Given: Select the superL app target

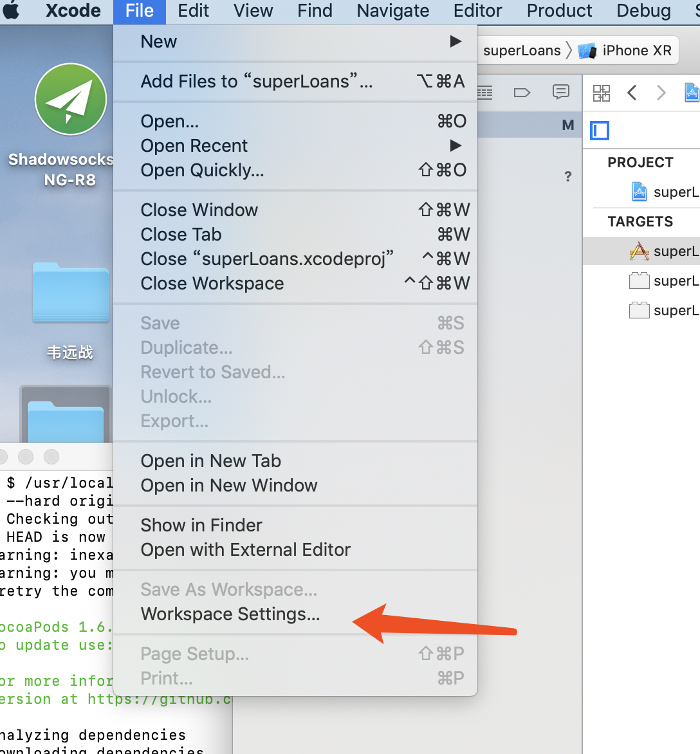Looking at the screenshot, I should (642, 251).
